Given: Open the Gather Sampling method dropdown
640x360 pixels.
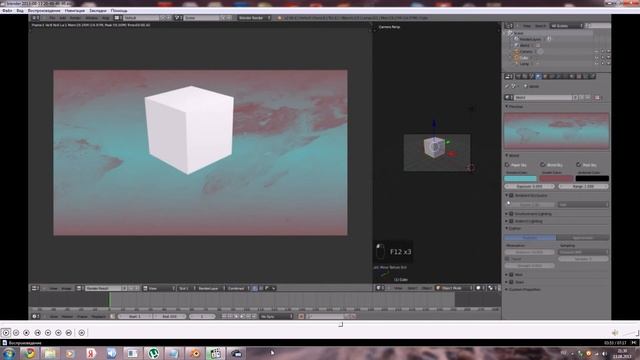Looking at the screenshot, I should 583,252.
